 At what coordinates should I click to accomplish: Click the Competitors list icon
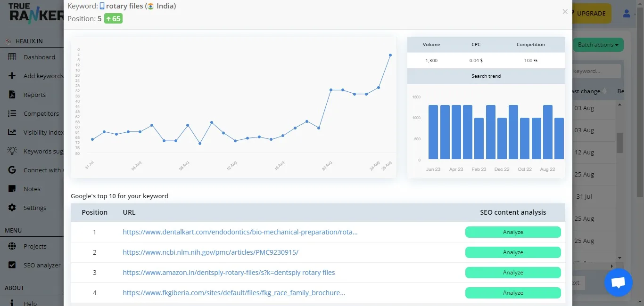point(13,113)
